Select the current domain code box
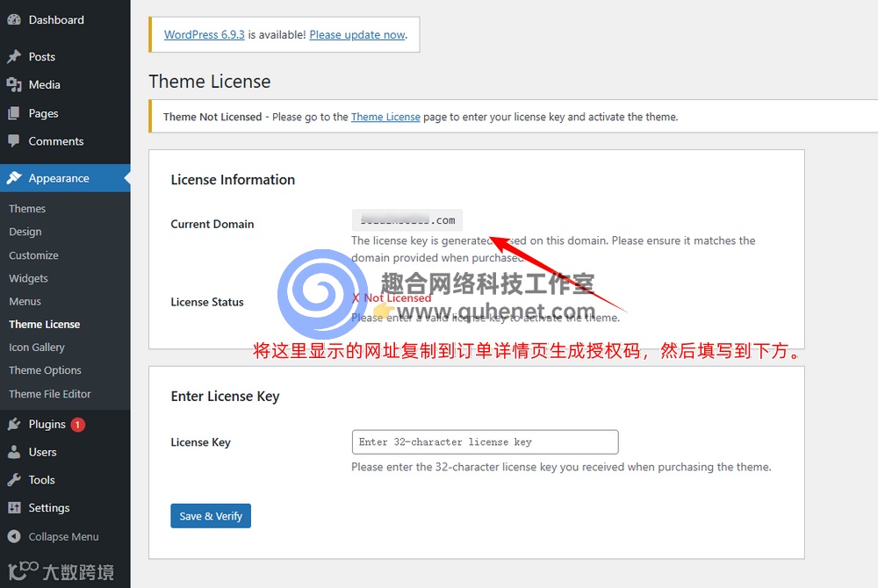This screenshot has height=588, width=878. click(x=407, y=220)
